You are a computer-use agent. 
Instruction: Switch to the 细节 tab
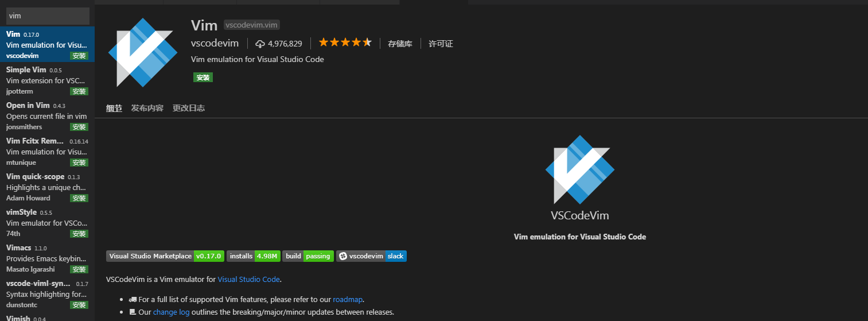114,108
